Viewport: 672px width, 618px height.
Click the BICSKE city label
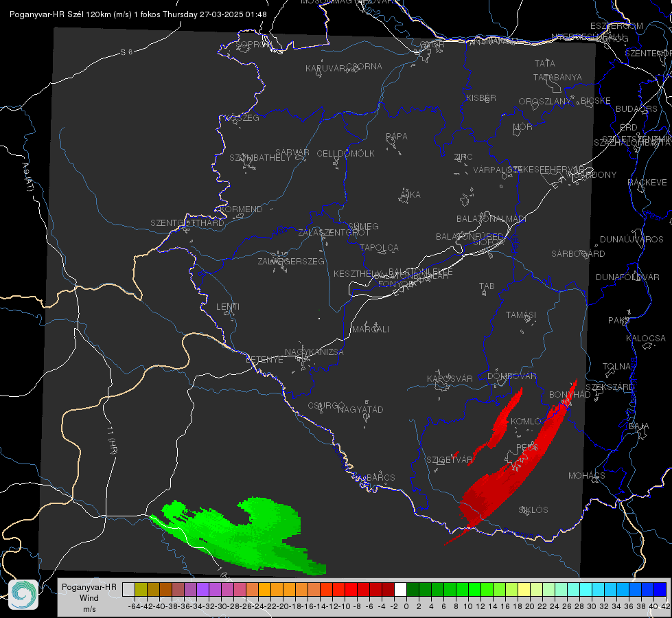pyautogui.click(x=596, y=101)
